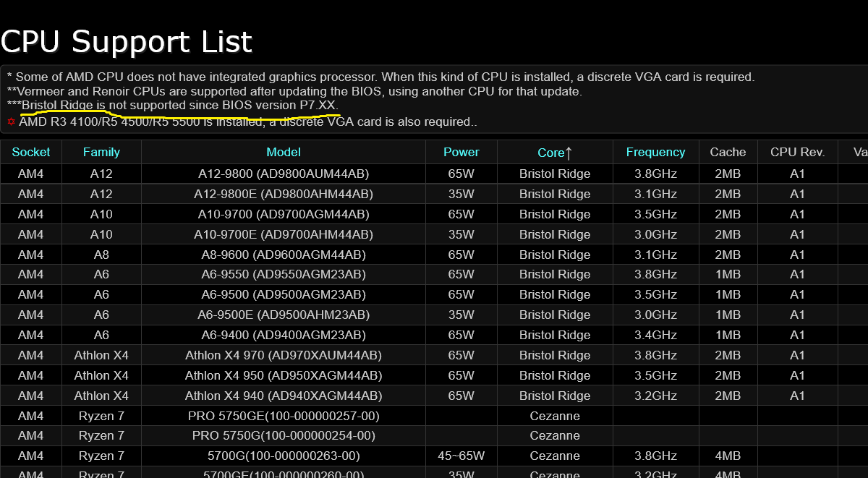The height and width of the screenshot is (478, 868).
Task: Sort the table by the Frequency column
Action: (655, 153)
